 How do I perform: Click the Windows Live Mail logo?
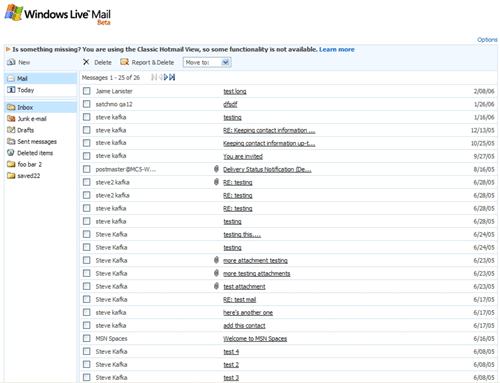click(57, 14)
